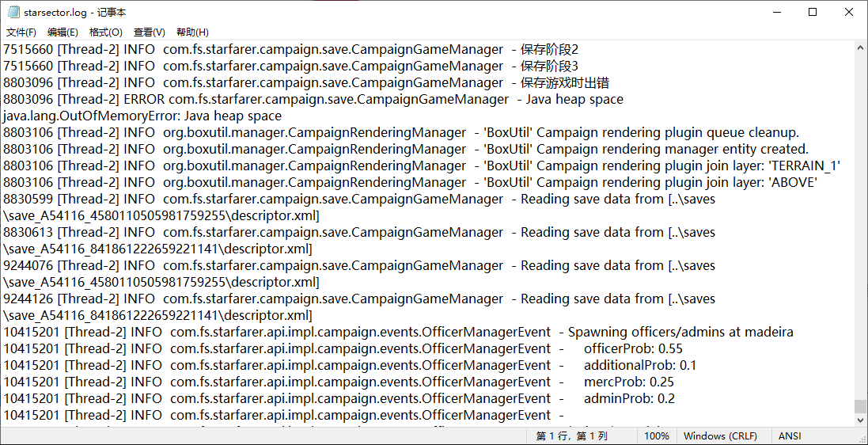The height and width of the screenshot is (445, 868).
Task: Click the Windows (CRLF) status bar field
Action: click(x=720, y=436)
